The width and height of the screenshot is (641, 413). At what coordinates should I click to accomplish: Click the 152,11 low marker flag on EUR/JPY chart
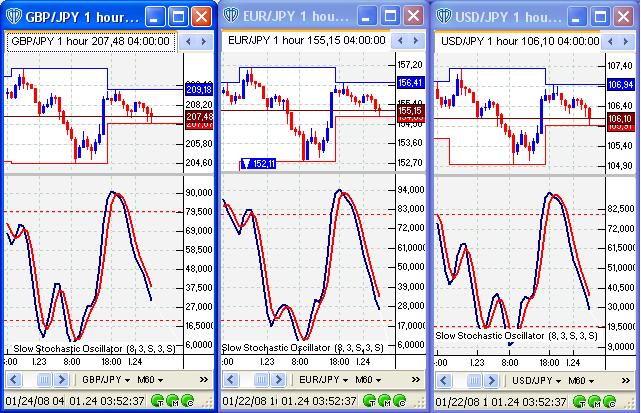(x=259, y=164)
